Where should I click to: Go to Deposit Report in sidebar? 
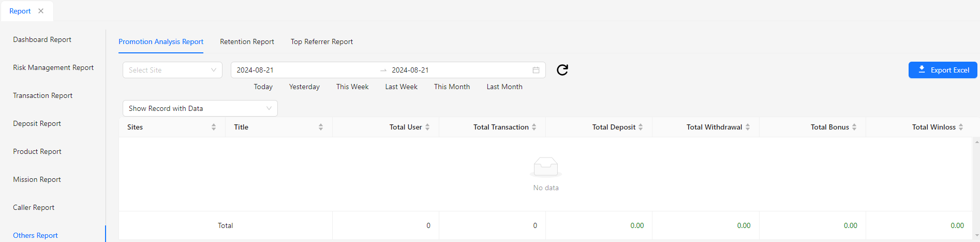pos(37,123)
